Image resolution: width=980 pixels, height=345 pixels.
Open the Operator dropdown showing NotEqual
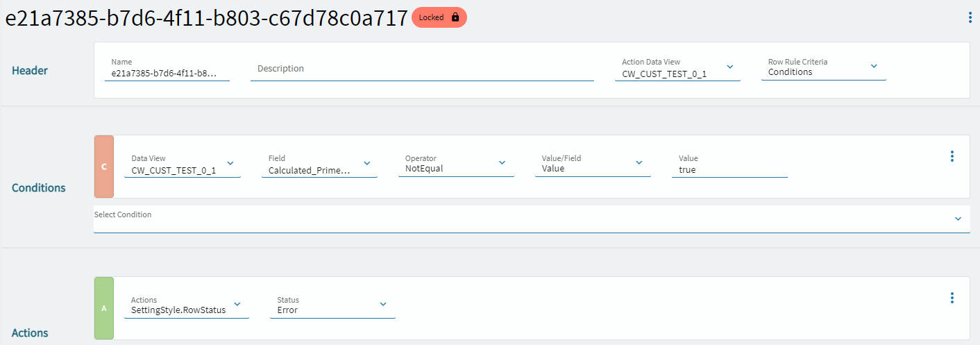[456, 165]
